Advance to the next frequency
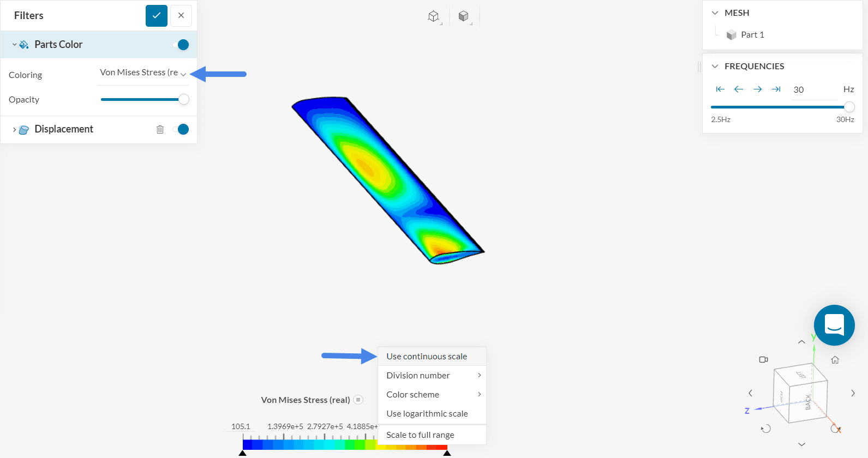 point(757,89)
